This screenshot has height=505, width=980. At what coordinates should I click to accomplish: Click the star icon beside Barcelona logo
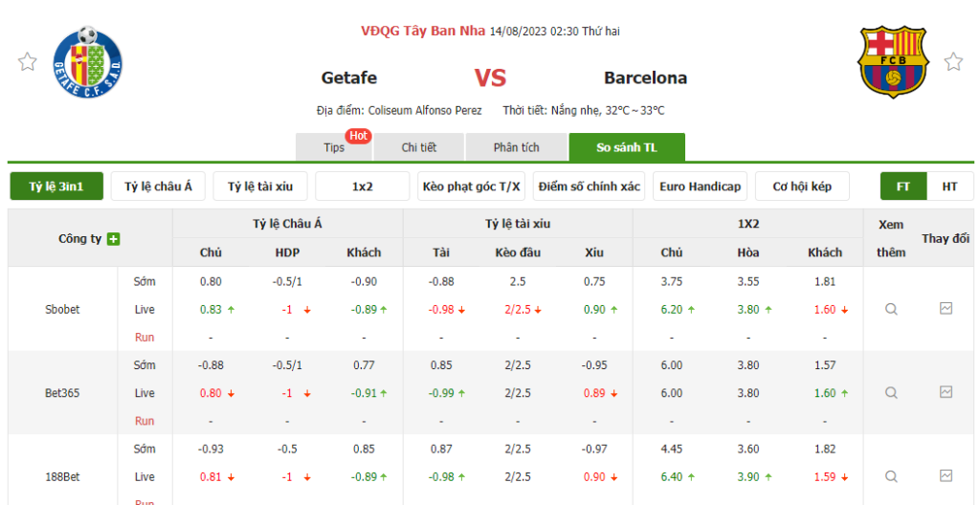(x=953, y=62)
